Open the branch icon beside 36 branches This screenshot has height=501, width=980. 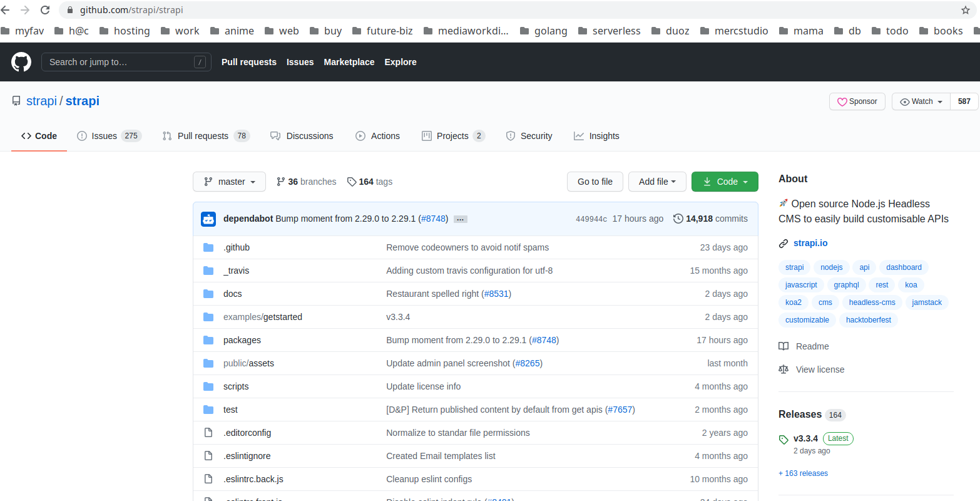coord(280,182)
